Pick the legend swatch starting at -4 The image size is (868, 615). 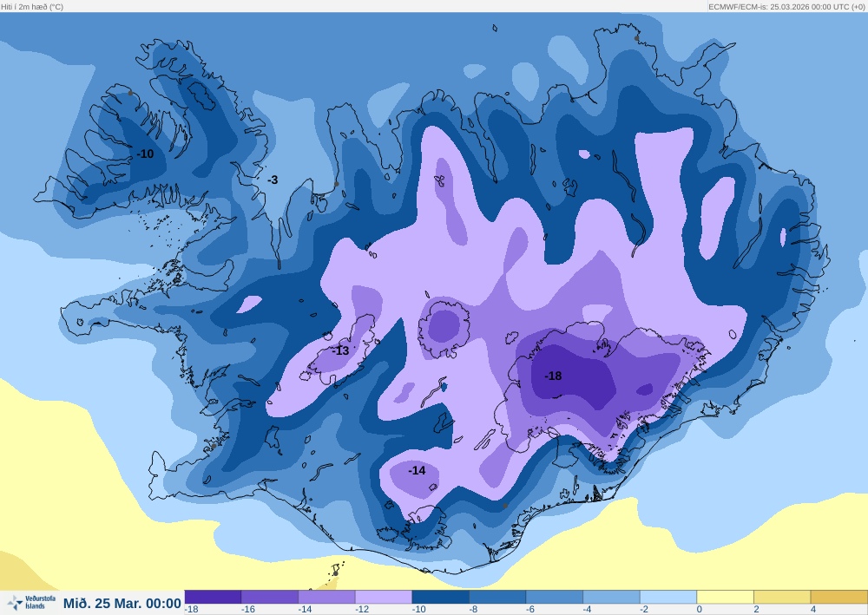pos(612,597)
